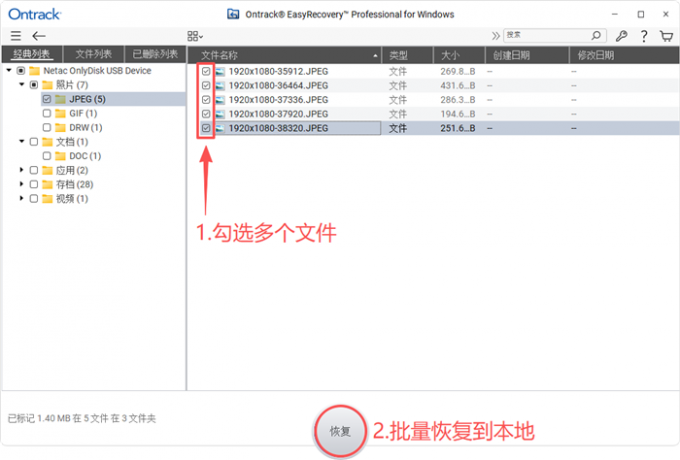Screen dimensions: 680x460
Task: Switch to the 已删除列表 tab
Action: point(155,54)
